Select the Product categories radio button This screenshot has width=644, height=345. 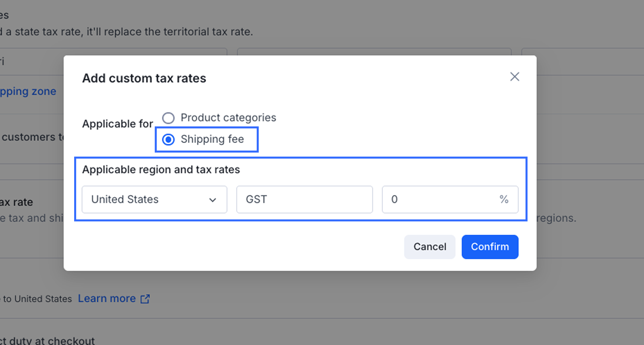pyautogui.click(x=168, y=118)
